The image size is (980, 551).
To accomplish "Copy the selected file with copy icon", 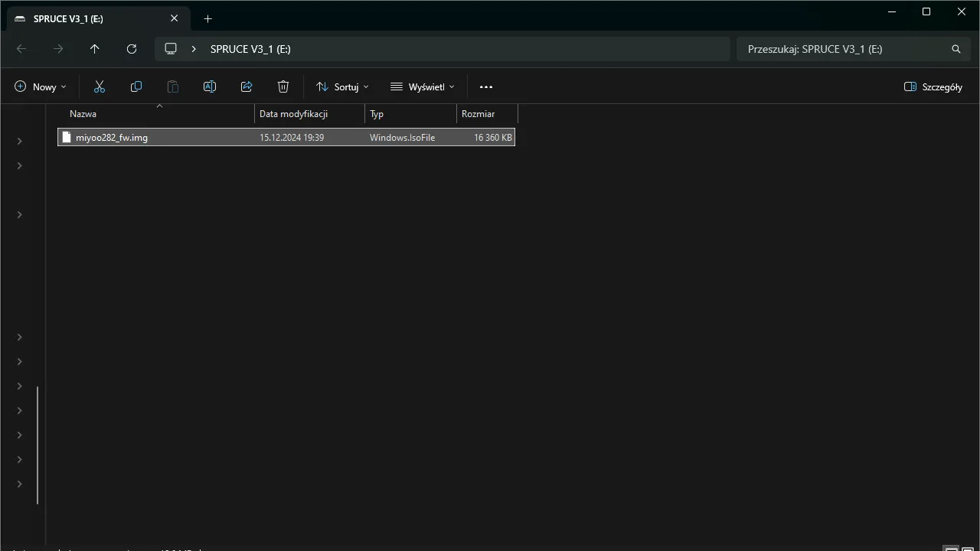I will pyautogui.click(x=136, y=86).
